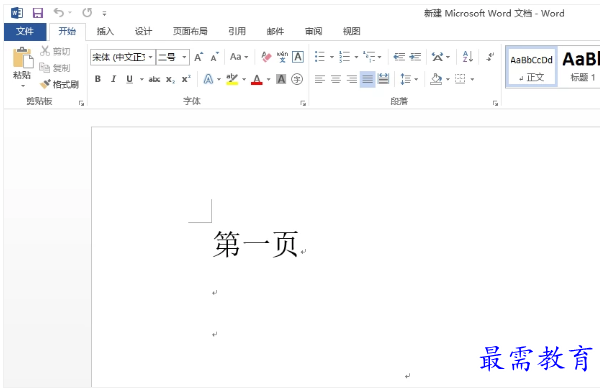This screenshot has width=601, height=390.
Task: Sort text with the A-Z sort icon
Action: tap(468, 57)
